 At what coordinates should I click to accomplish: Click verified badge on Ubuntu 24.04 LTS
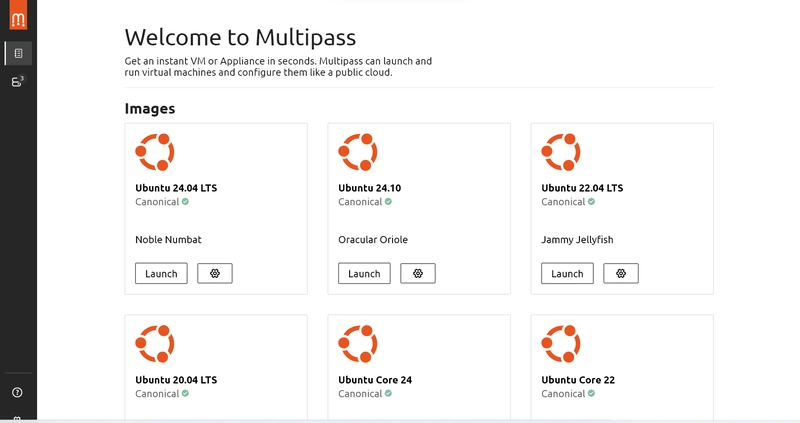[x=185, y=202]
